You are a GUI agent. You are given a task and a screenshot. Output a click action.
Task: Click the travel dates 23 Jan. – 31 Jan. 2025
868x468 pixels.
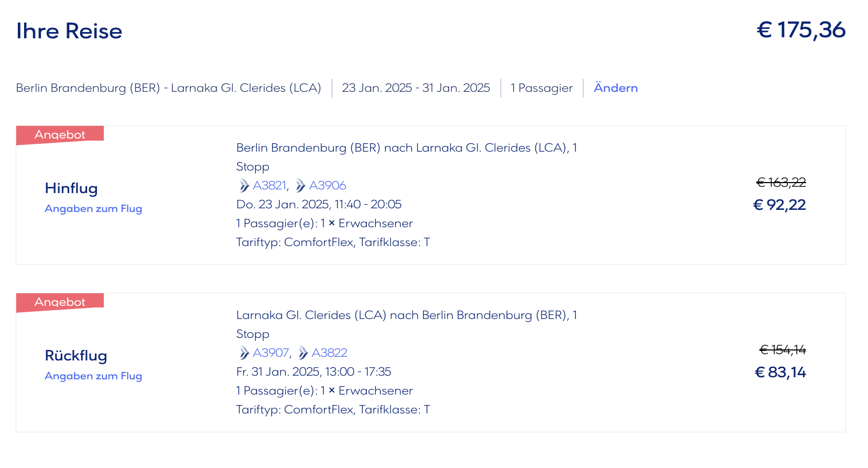pyautogui.click(x=416, y=88)
